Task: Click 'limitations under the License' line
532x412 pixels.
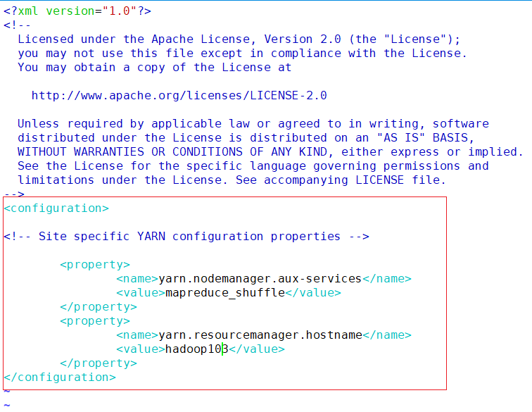Action: tap(232, 180)
